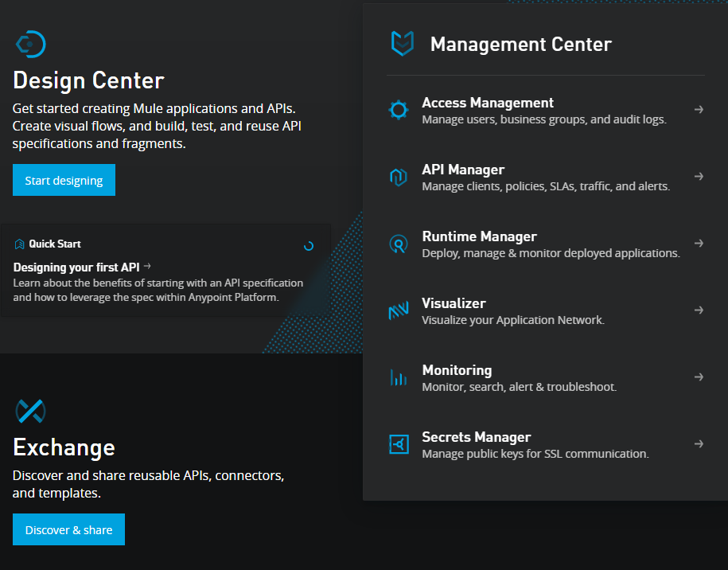Click 'Manage clients, policies, SLAs, traffic, and alerts.'
The image size is (728, 570).
tap(546, 186)
